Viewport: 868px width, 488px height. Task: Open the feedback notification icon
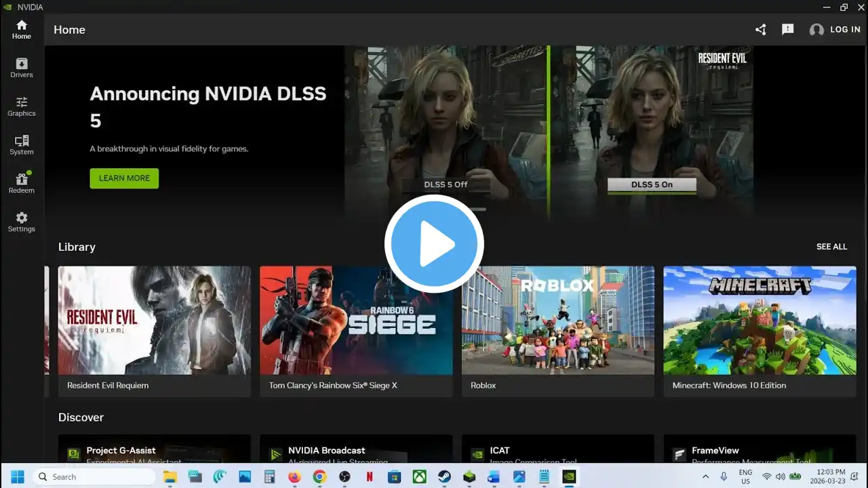pos(787,30)
